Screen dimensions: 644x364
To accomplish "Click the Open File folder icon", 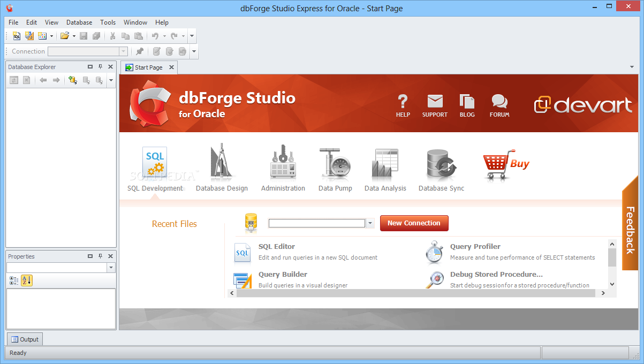I will (65, 36).
